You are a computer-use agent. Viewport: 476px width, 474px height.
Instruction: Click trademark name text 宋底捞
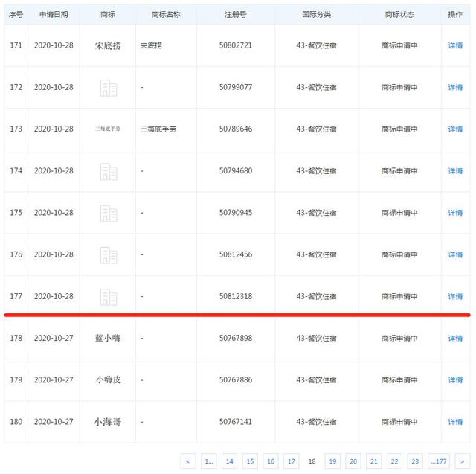click(x=151, y=45)
